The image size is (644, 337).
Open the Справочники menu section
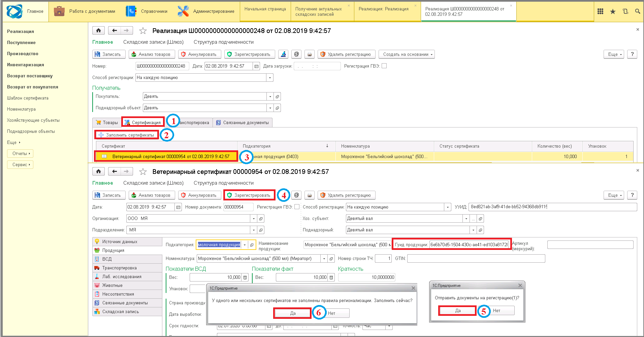click(x=147, y=11)
